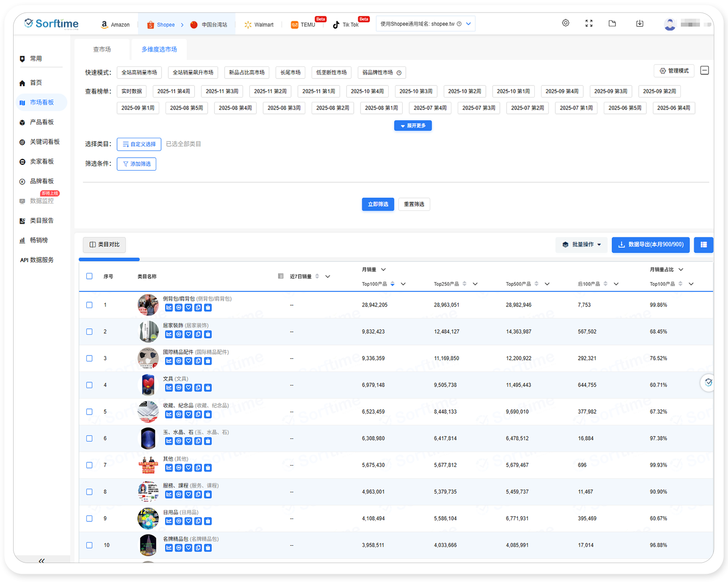The width and height of the screenshot is (728, 582).
Task: Select checkbox for row 1 側背包/肩背包
Action: [x=89, y=305]
